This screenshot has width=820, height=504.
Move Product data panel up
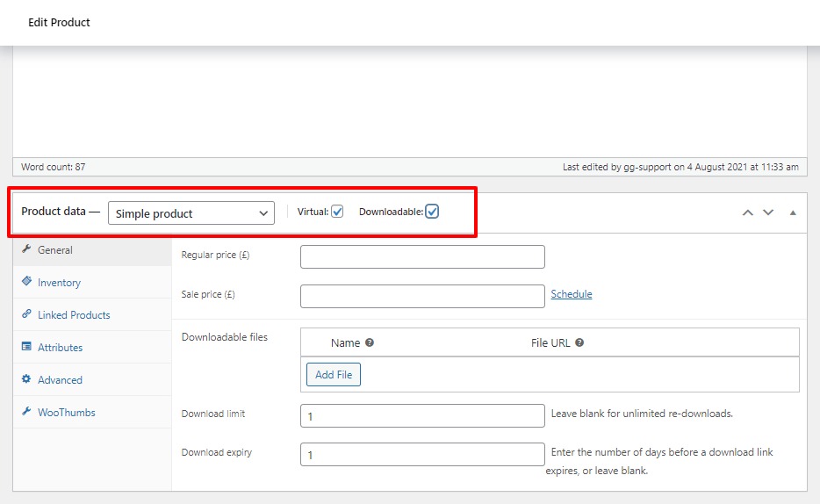tap(748, 212)
